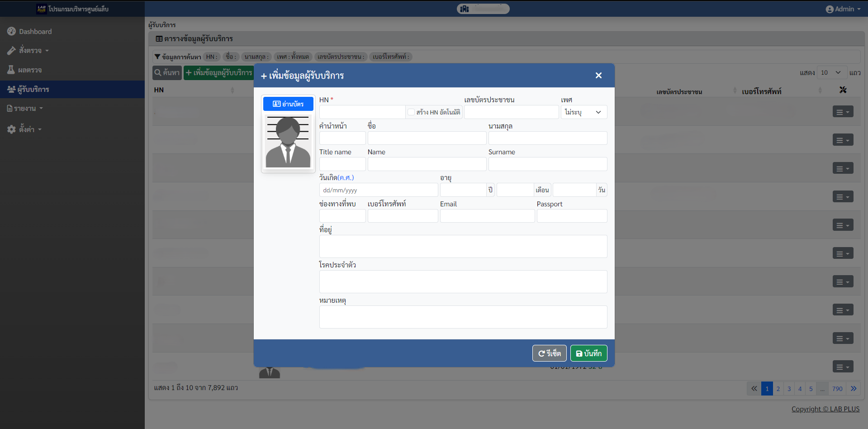Screen dimensions: 868x429
Task: Open the gender dropdown in the form
Action: click(x=583, y=112)
